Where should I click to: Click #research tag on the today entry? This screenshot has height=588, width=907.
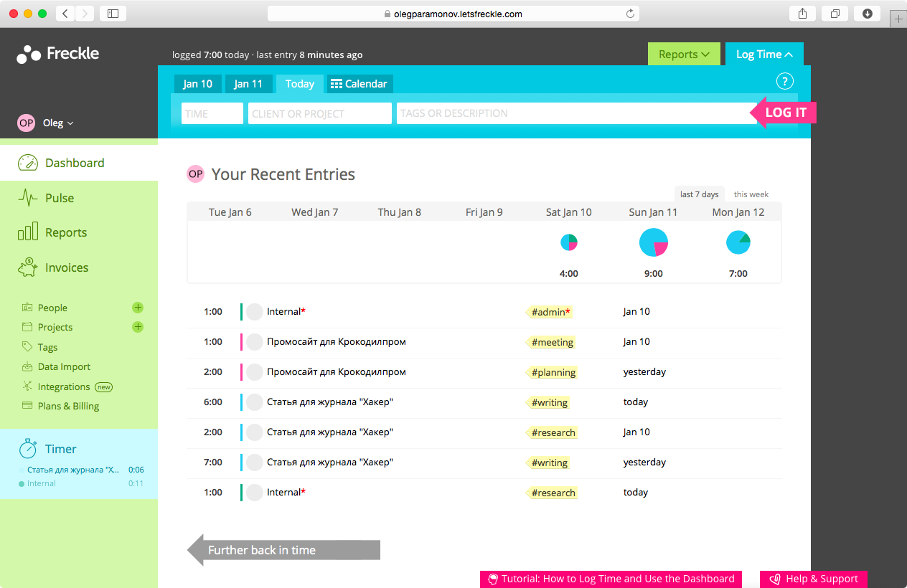coord(553,493)
